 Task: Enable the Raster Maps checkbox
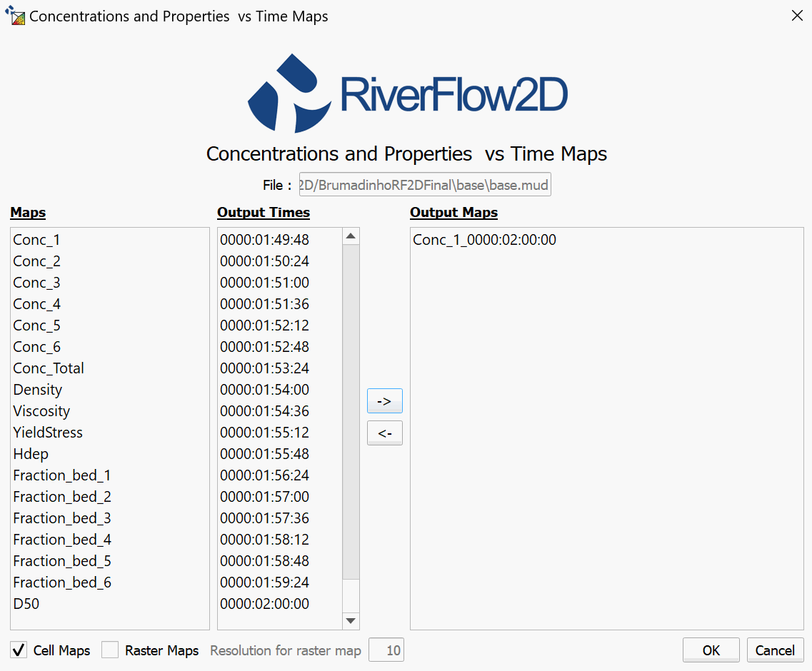coord(110,650)
